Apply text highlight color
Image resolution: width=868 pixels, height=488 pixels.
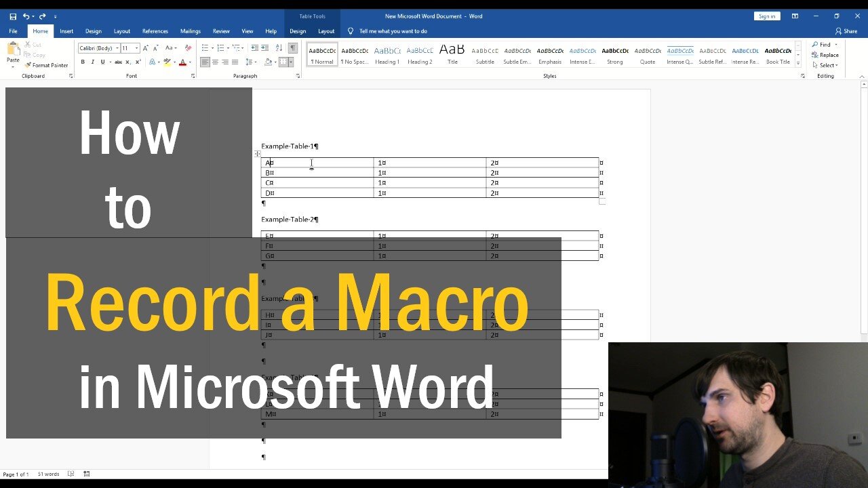pos(167,62)
